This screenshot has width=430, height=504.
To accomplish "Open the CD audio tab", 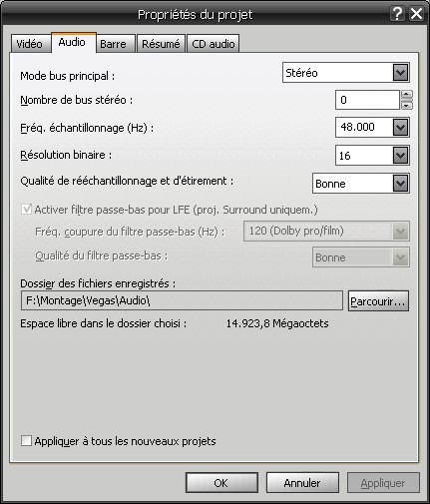I will (x=214, y=44).
